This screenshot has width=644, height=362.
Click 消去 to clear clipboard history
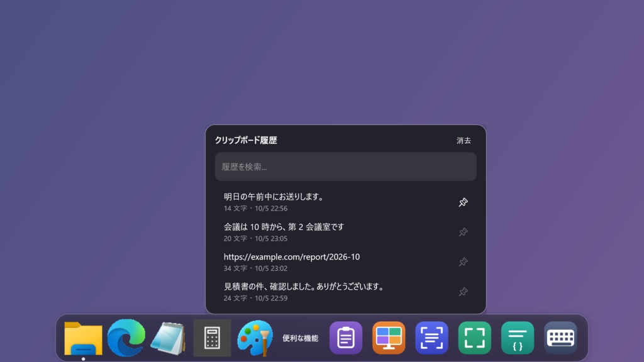click(464, 140)
